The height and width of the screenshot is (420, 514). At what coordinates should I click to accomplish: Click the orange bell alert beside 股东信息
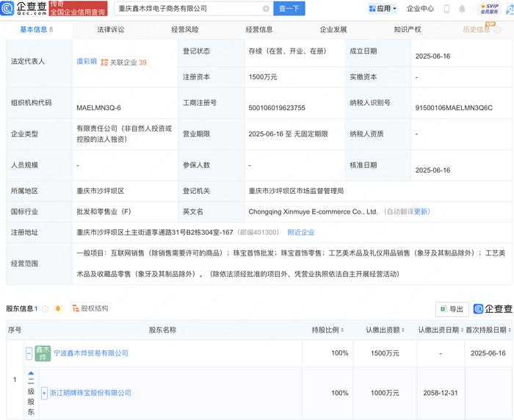coord(58,308)
